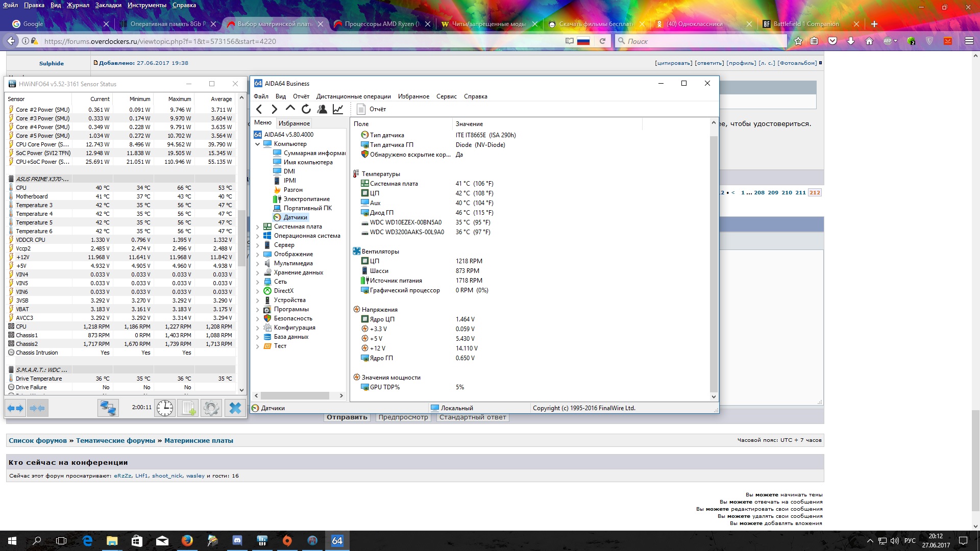Click AIDA64 back navigation arrow
This screenshot has width=980, height=551.
click(259, 109)
